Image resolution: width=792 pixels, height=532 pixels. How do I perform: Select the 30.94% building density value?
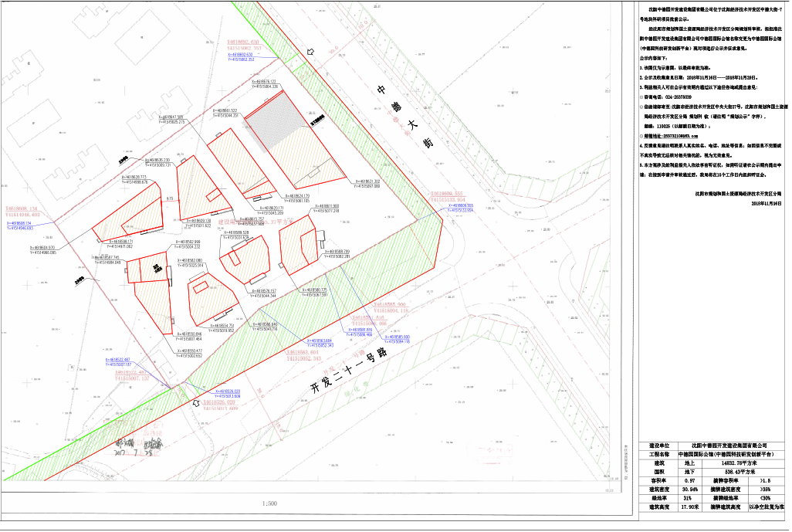click(x=689, y=489)
